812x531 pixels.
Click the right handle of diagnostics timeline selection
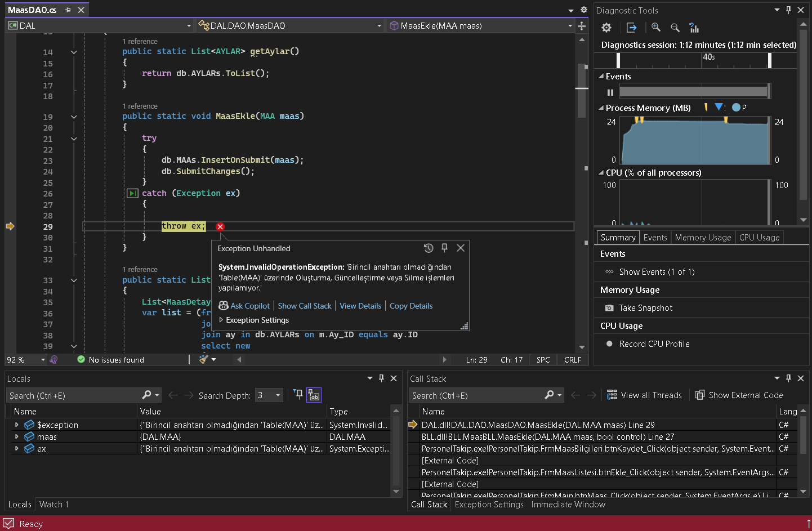click(769, 60)
